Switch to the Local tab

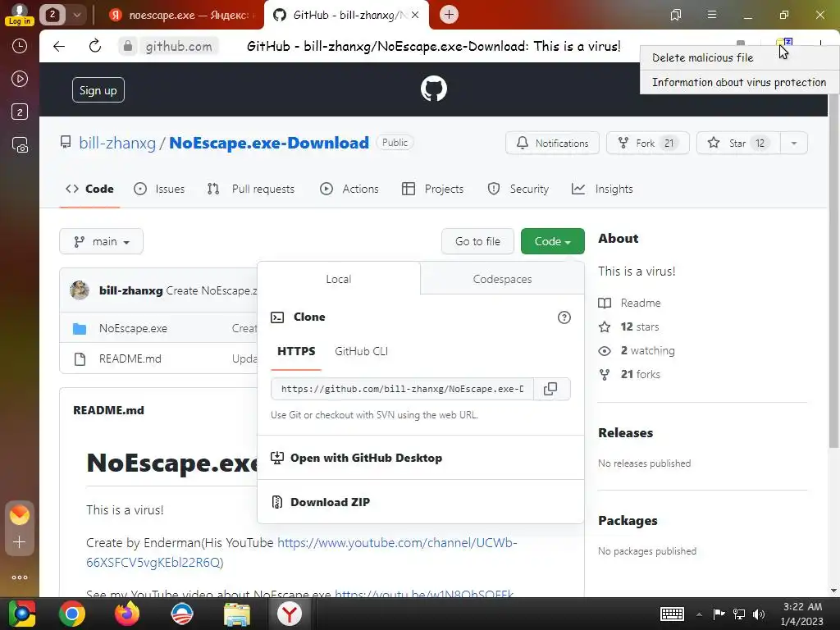coord(339,279)
